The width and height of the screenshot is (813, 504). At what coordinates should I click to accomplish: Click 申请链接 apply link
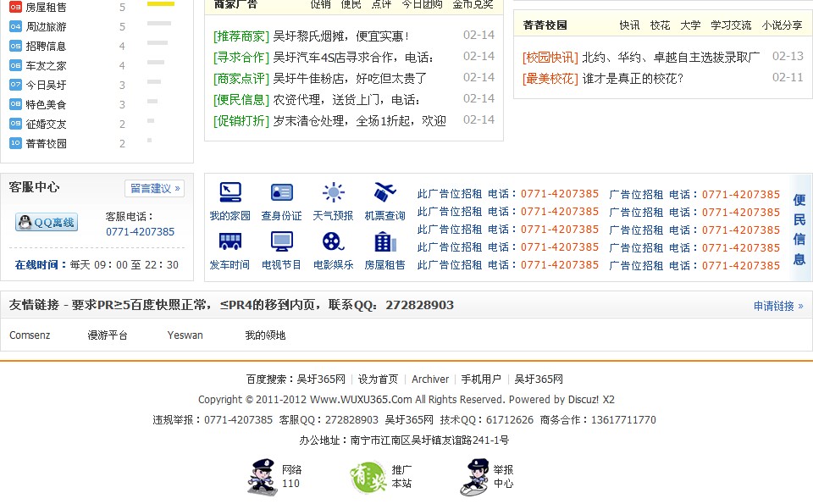coord(778,306)
